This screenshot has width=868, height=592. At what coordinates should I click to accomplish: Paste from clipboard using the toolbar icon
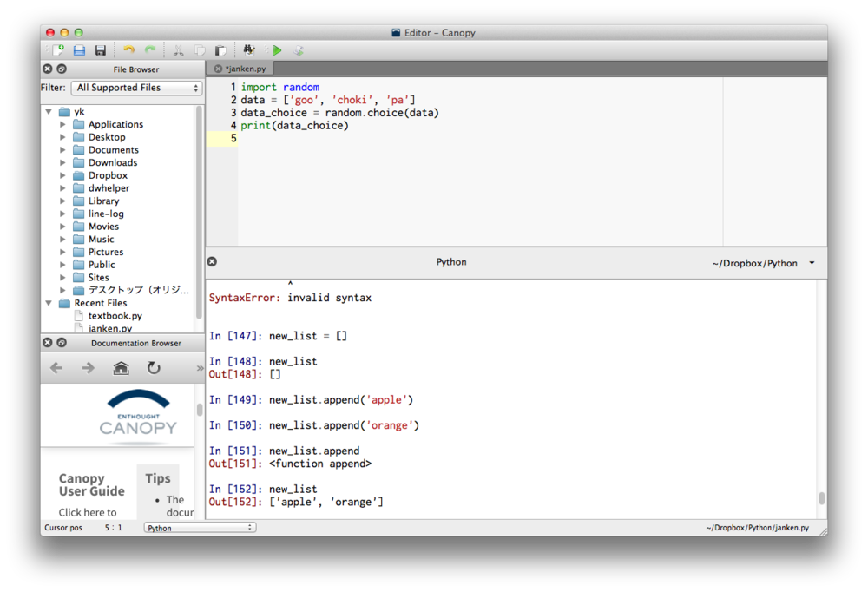click(x=220, y=50)
